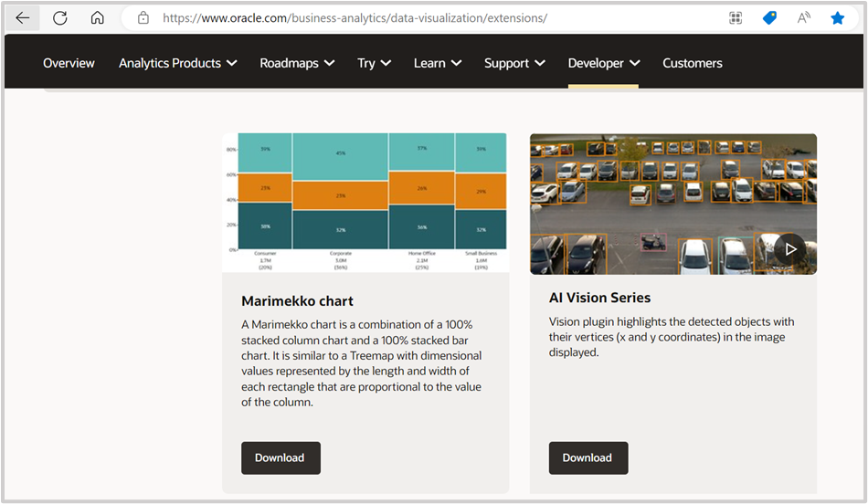
Task: View site information via the lock icon
Action: (143, 18)
